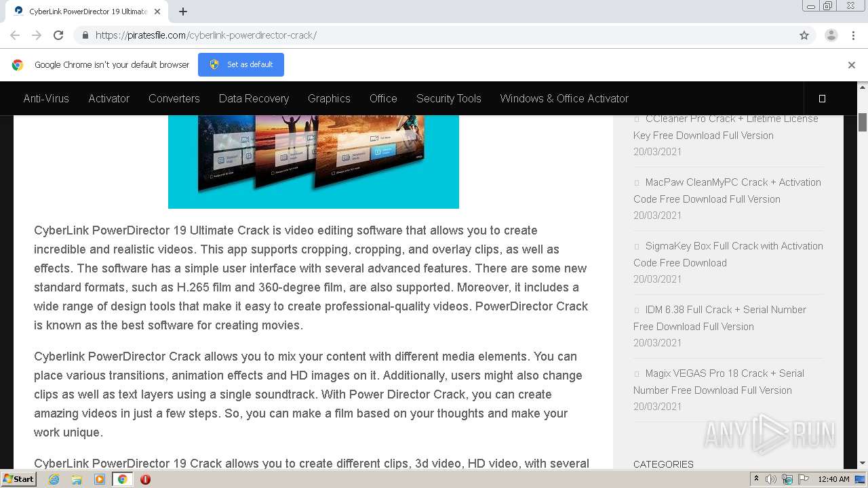Viewport: 868px width, 488px height.
Task: Click the PowerDirector product image
Action: click(x=313, y=161)
